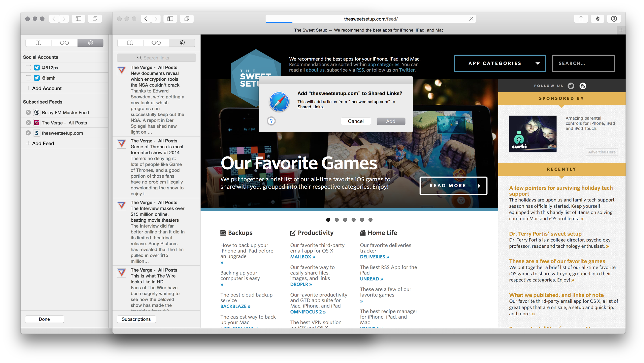Click the Subscriptions tab at panel bottom

[x=136, y=319]
